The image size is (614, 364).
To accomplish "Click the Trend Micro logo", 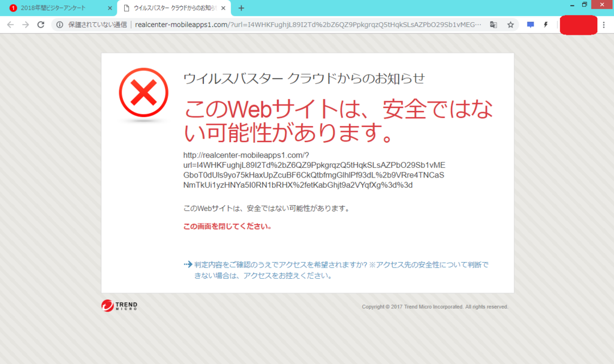I will 119,306.
